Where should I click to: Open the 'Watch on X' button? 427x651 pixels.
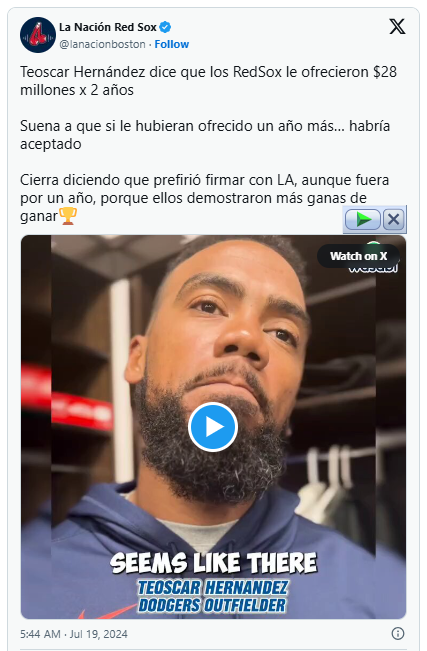[358, 256]
